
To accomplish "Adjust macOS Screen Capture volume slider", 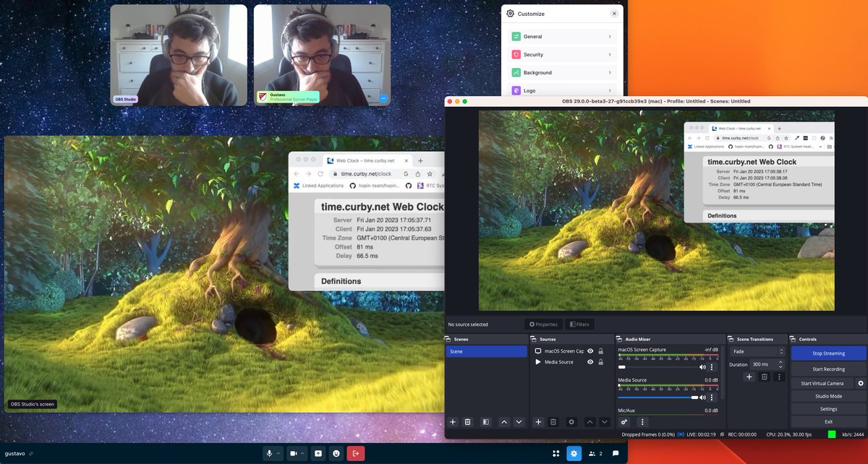I will (657, 367).
